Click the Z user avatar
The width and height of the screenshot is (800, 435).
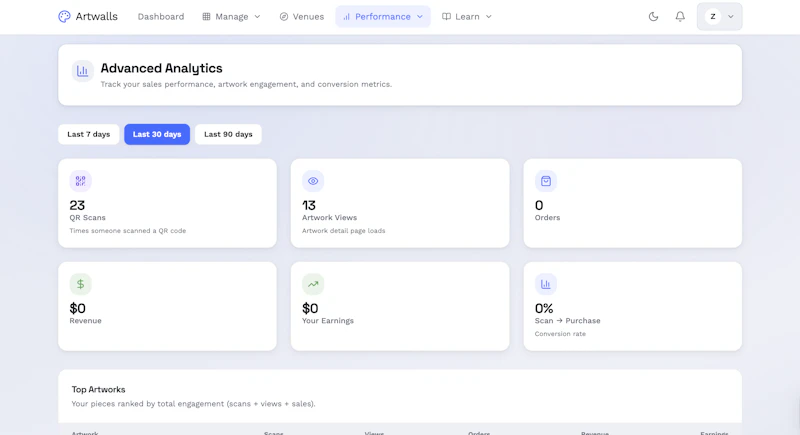(x=713, y=16)
